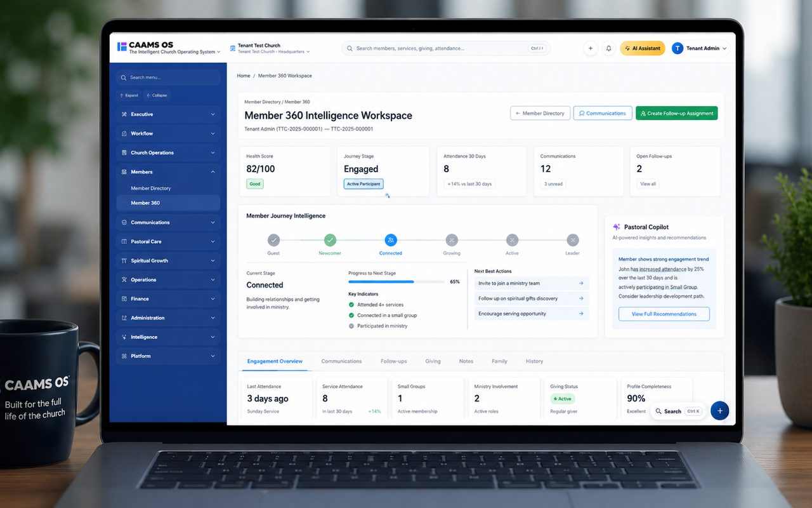This screenshot has height=508, width=812.
Task: Open the Family tab
Action: click(x=499, y=361)
